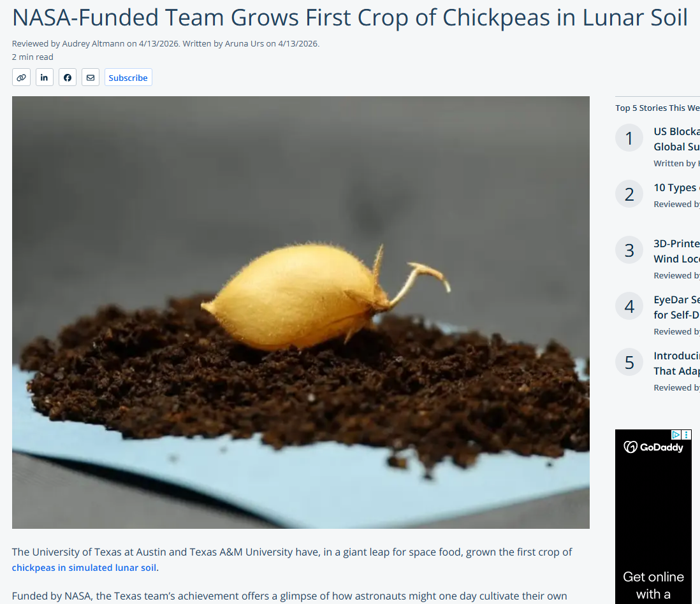The image size is (700, 604).
Task: Click the GoDaddy logo in ad
Action: click(x=653, y=447)
